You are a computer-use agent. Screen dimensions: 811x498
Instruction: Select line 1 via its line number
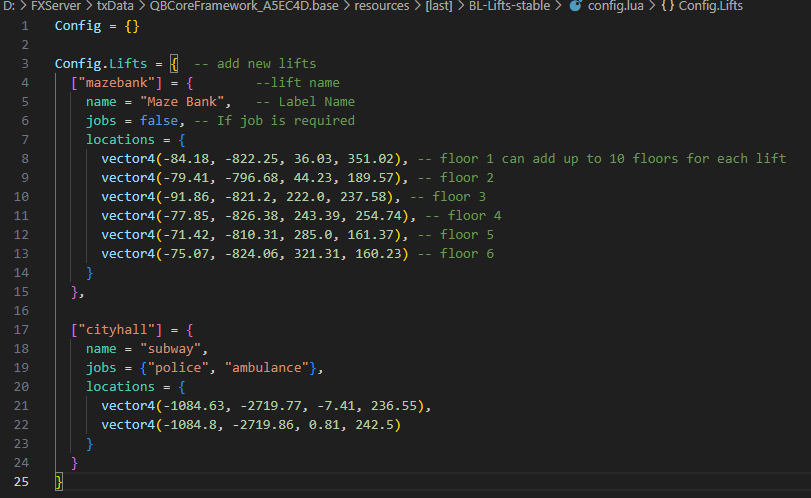24,26
